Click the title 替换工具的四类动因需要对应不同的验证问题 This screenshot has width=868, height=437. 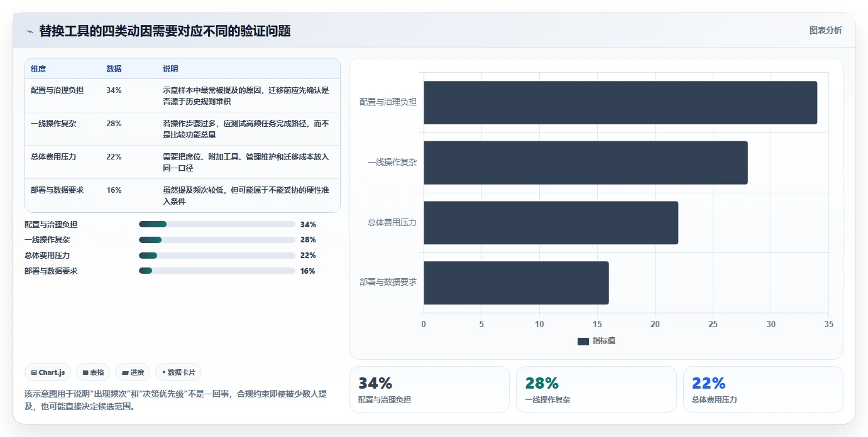(x=165, y=31)
